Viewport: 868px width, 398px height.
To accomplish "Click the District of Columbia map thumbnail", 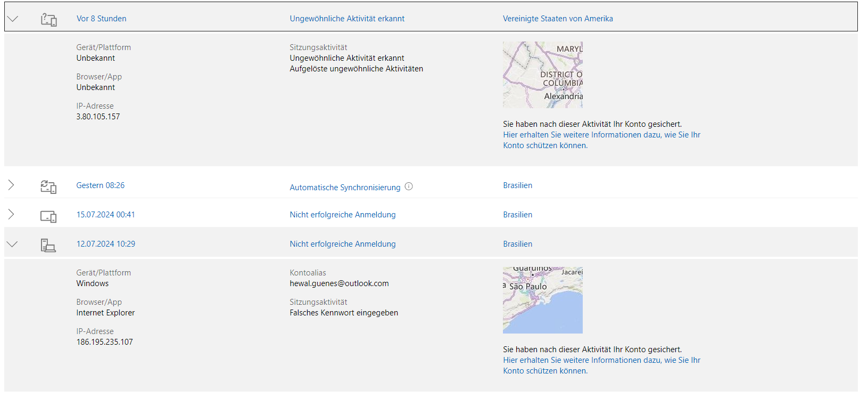I will (543, 75).
